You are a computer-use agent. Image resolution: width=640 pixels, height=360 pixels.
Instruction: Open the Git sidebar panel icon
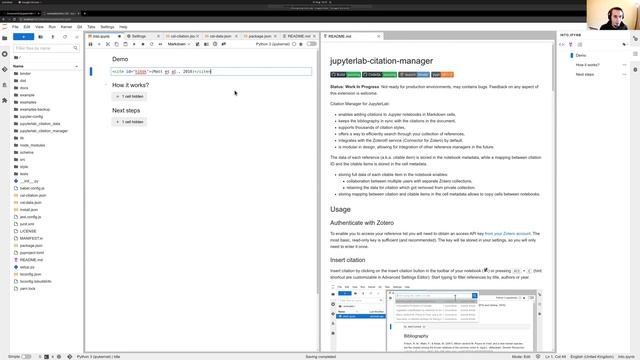pyautogui.click(x=4, y=69)
